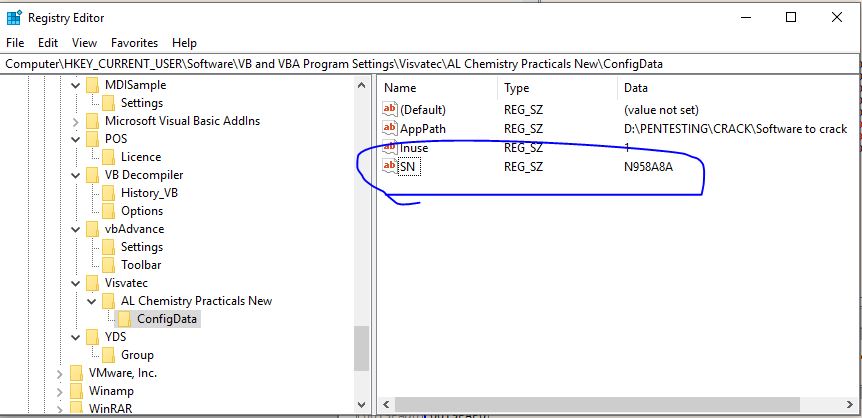Click the D:\PENTESTING\CRACK path data cell
This screenshot has height=418, width=862.
[736, 129]
